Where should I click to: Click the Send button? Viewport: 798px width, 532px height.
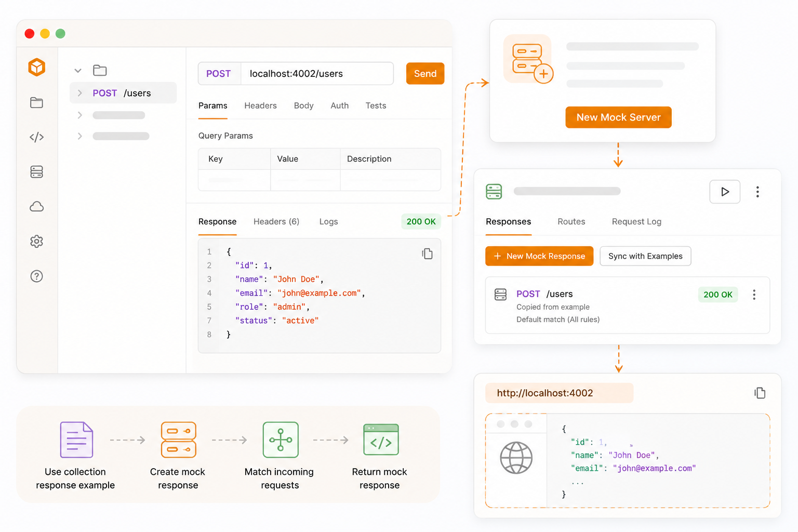(425, 74)
